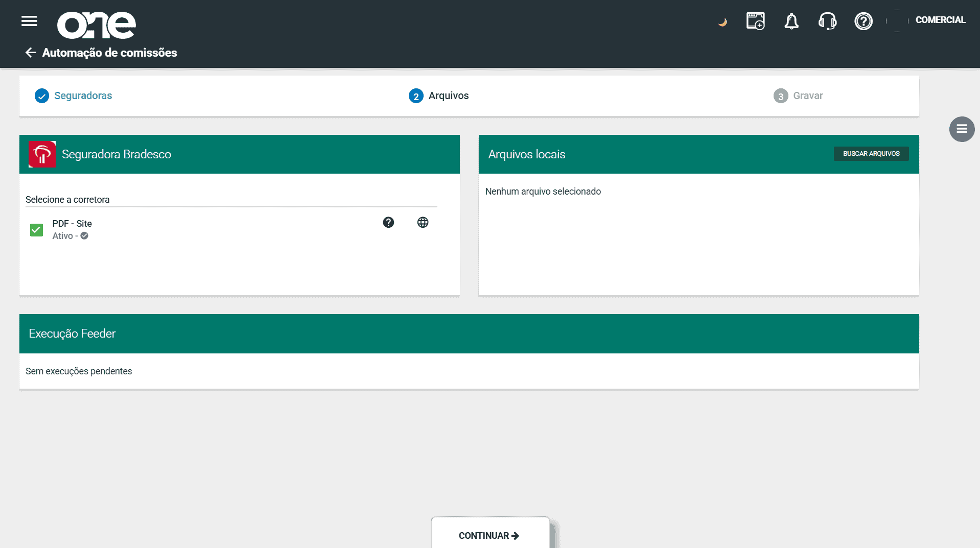
Task: Click the One logo
Action: point(97,25)
